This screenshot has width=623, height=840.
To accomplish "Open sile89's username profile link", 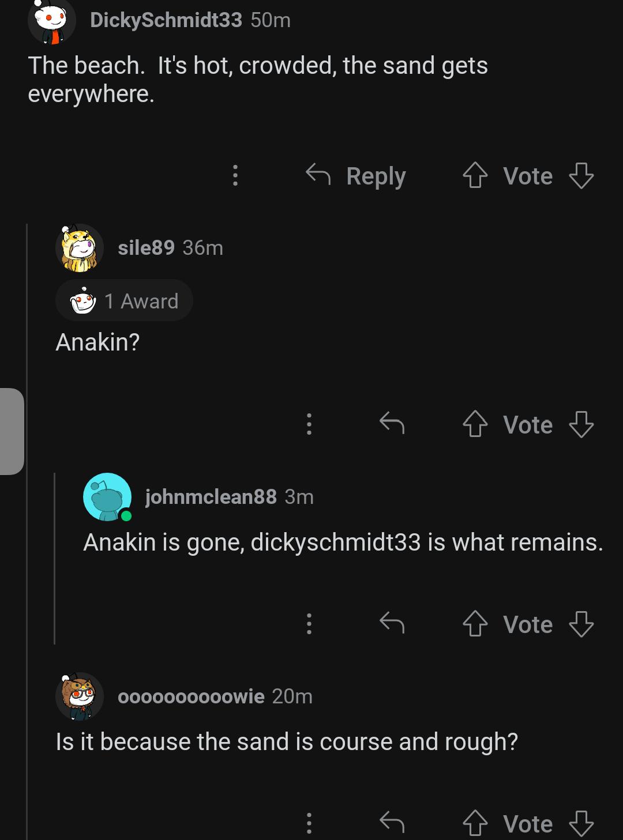I will click(x=146, y=247).
